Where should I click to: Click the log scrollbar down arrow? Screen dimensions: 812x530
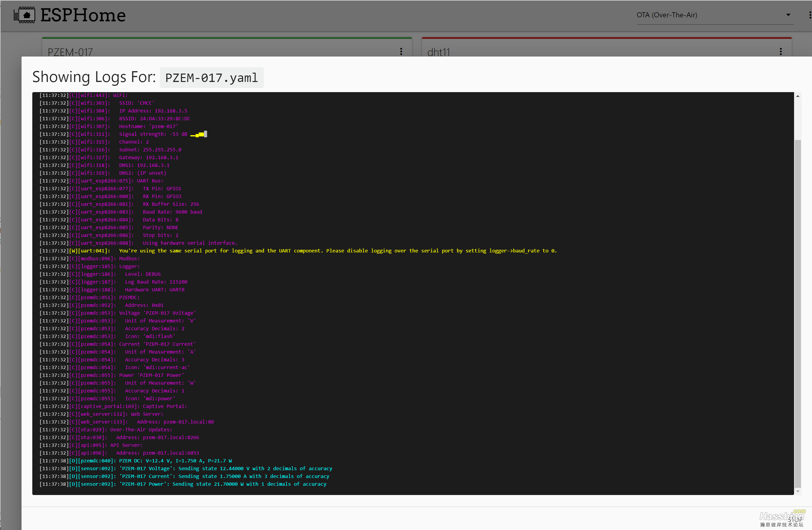(x=798, y=491)
